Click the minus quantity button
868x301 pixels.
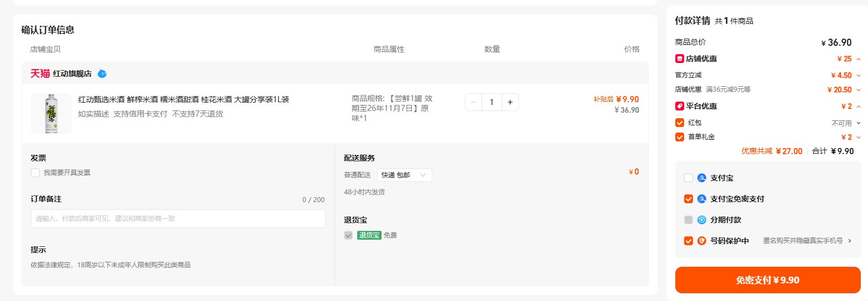(x=473, y=102)
